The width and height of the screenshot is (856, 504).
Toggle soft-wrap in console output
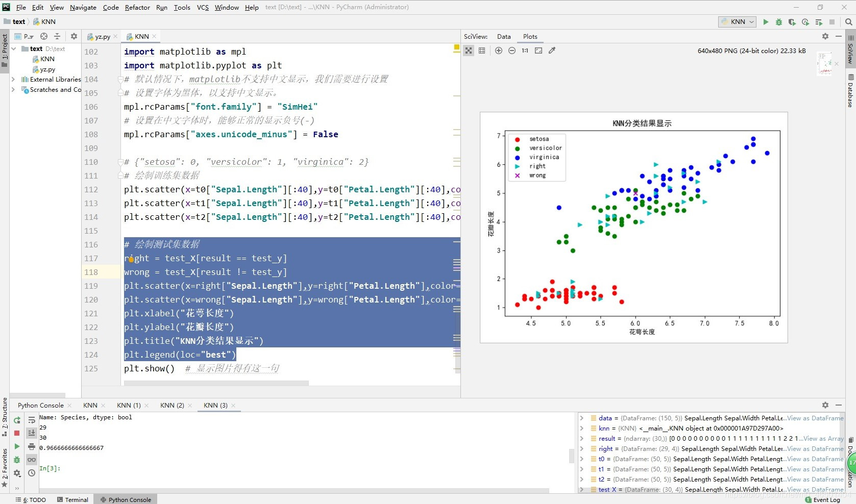[x=32, y=420]
